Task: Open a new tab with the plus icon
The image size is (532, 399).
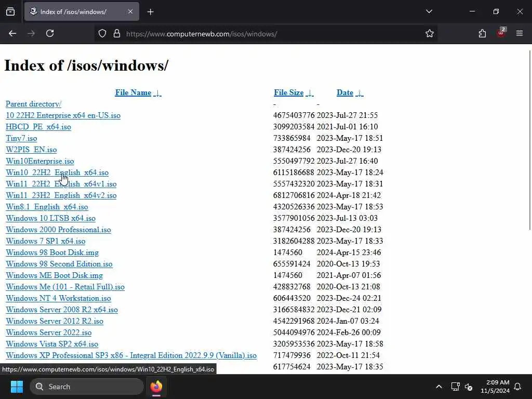Action: (x=150, y=12)
